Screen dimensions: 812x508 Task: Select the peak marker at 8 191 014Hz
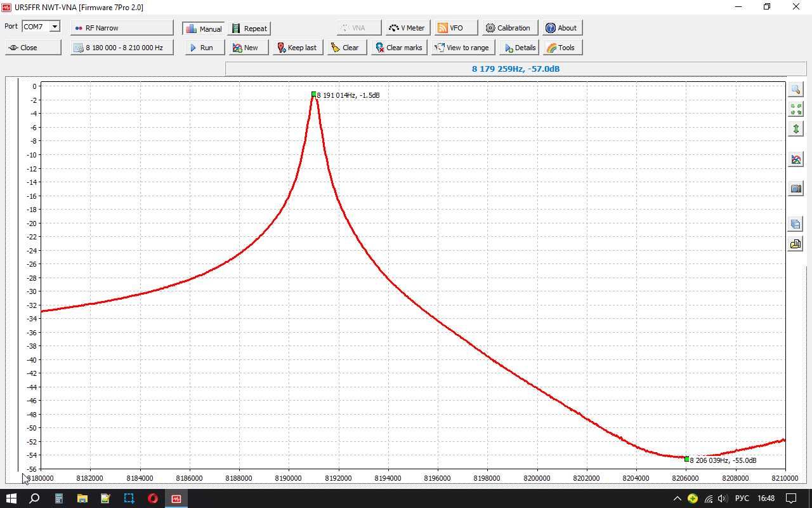pyautogui.click(x=313, y=95)
